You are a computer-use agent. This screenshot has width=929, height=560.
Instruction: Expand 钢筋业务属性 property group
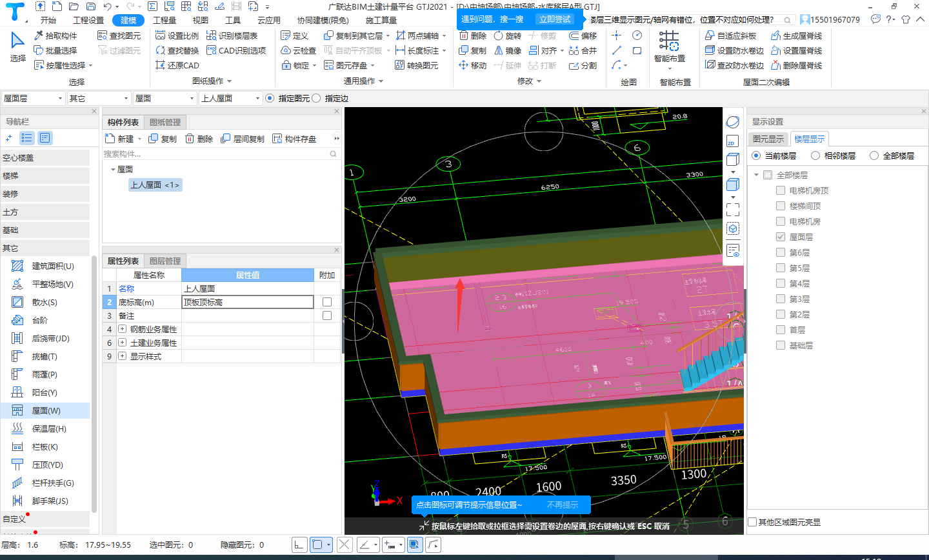[x=122, y=329]
